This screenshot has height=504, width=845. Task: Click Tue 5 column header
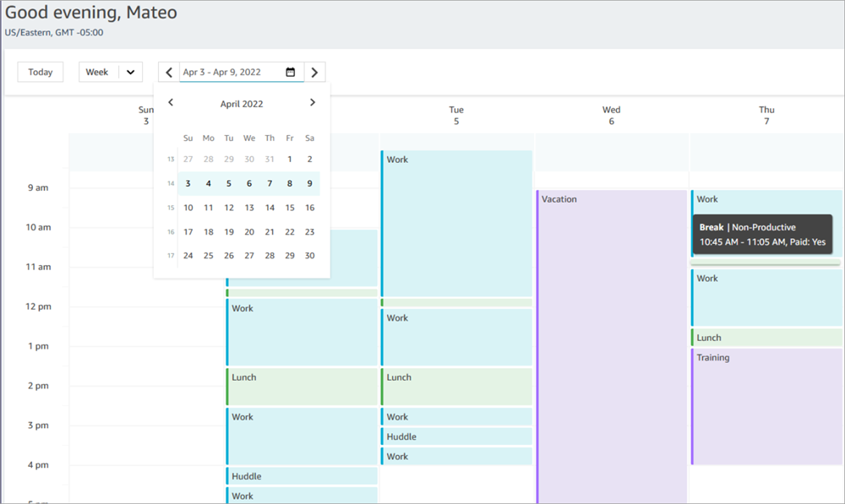pos(456,115)
